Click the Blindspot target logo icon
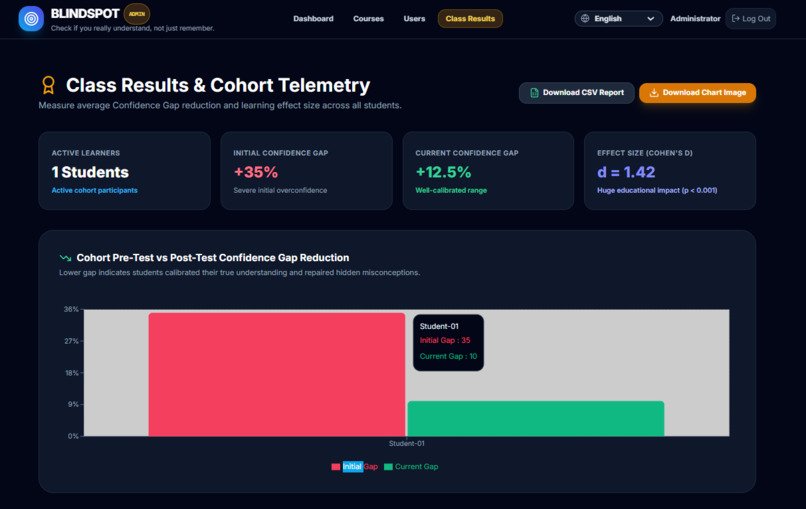Screen dimensions: 806x509 31,19
